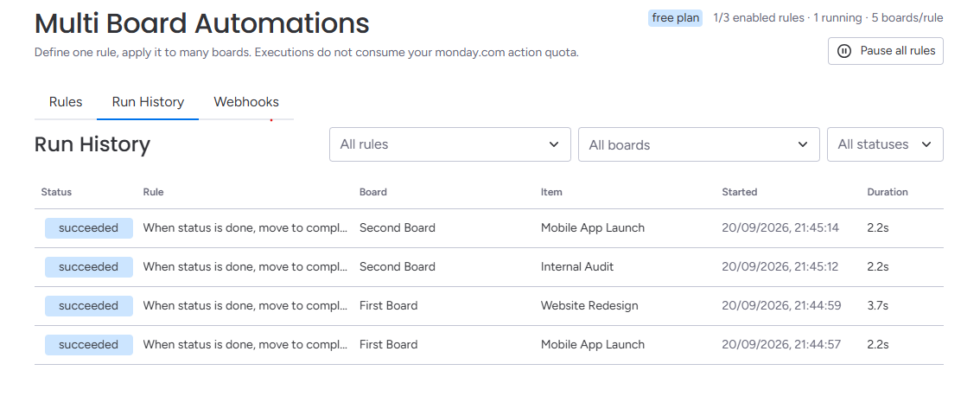Select the Run History tab

pyautogui.click(x=148, y=102)
